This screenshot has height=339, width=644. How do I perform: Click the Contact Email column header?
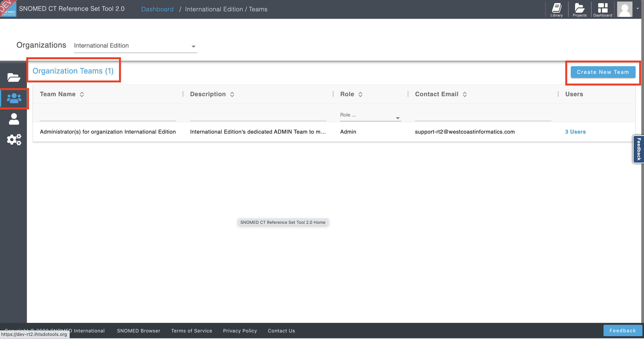[436, 94]
